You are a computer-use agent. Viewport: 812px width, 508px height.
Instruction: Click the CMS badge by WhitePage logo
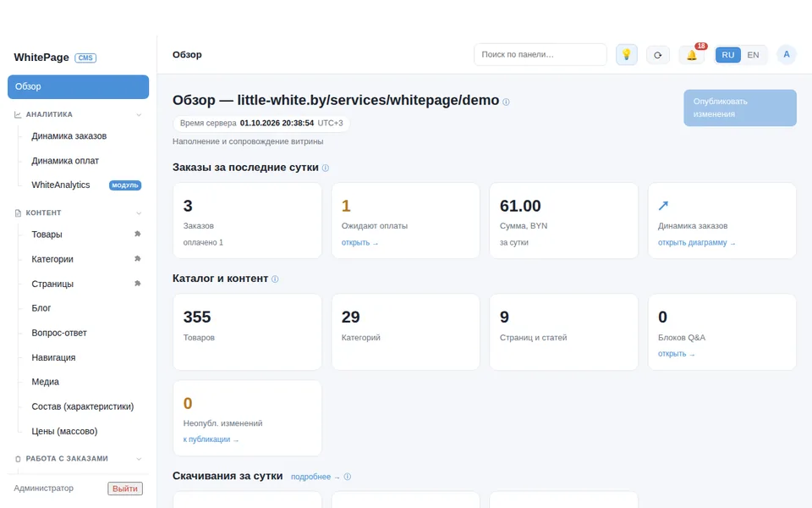[85, 58]
